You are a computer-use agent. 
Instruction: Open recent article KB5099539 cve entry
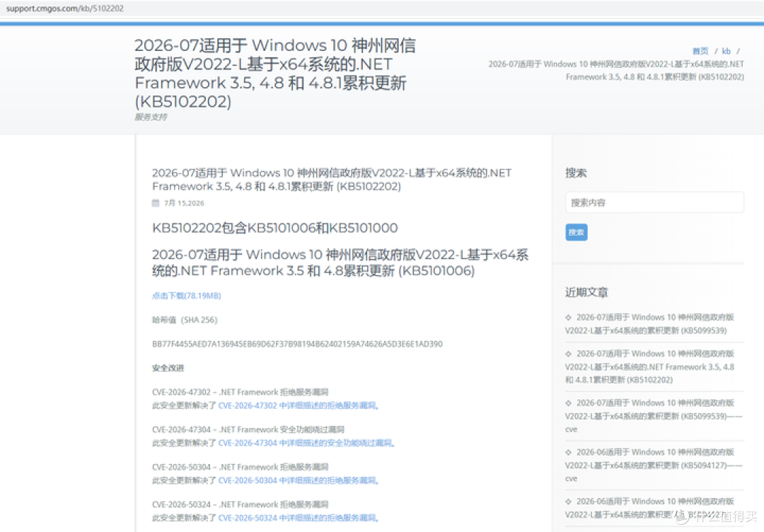click(653, 416)
